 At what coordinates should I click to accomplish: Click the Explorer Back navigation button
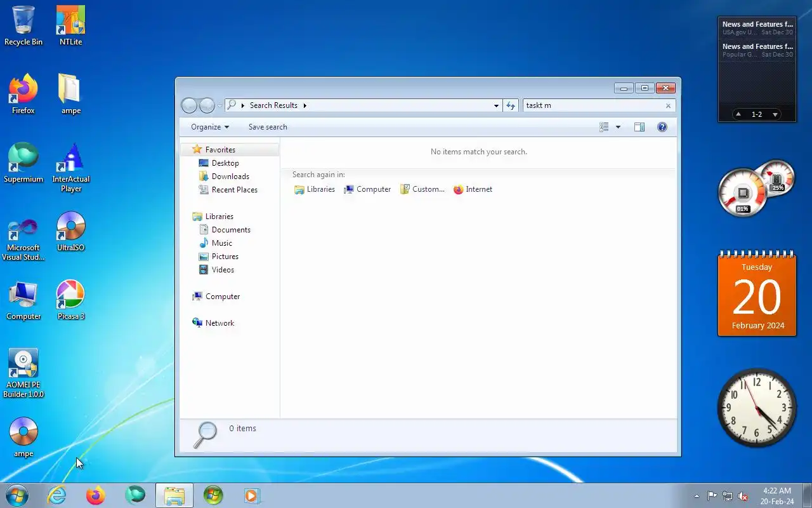pos(189,105)
